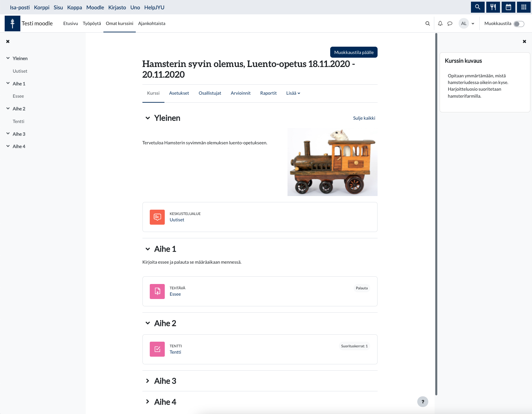The width and height of the screenshot is (532, 414).
Task: Click the Essee assignment activity icon
Action: (157, 291)
